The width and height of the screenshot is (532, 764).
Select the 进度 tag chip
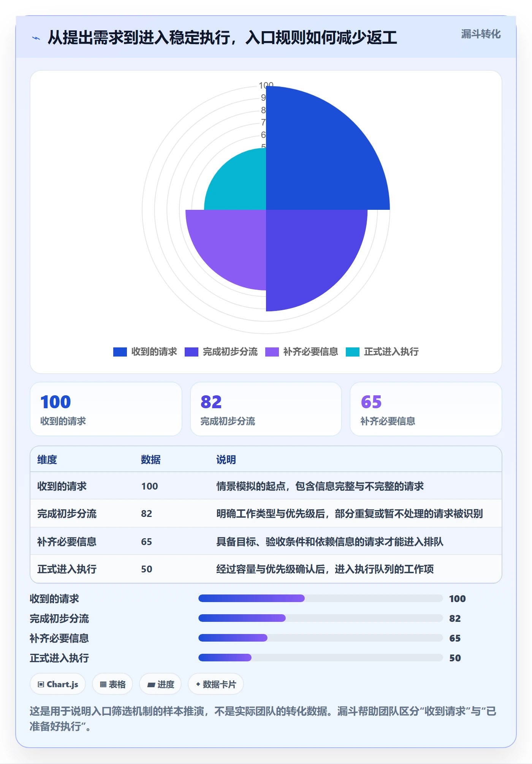(x=160, y=685)
